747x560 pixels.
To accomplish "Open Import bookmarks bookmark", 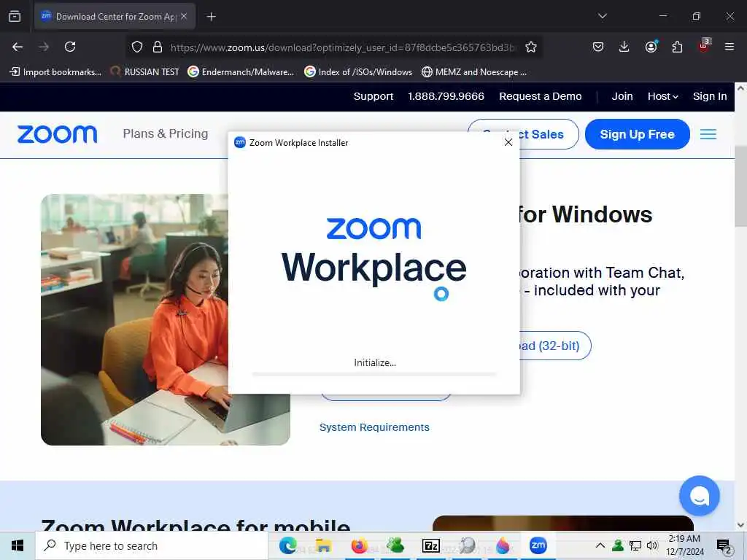I will [55, 72].
